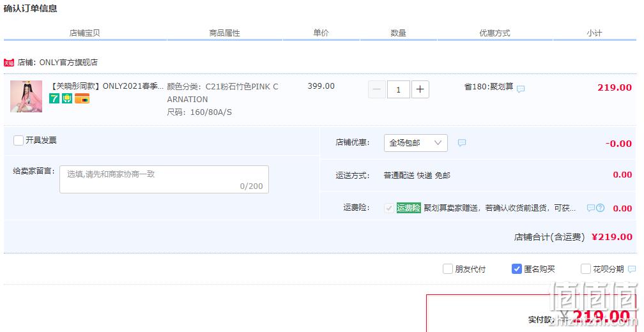Viewport: 644px width, 332px height.
Task: Click the unit price 399.00
Action: [321, 86]
